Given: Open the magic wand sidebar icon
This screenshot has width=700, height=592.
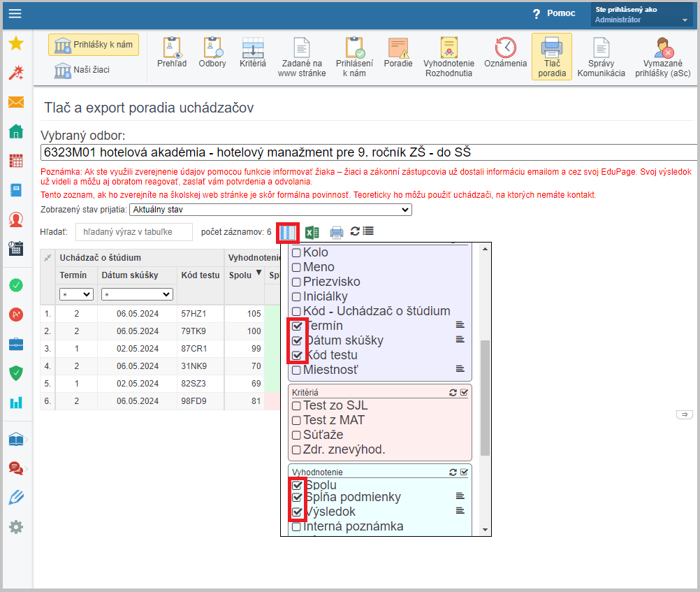Looking at the screenshot, I should 16,73.
